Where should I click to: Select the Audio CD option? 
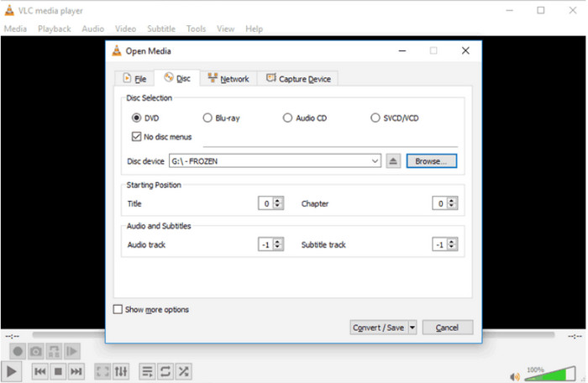point(287,118)
